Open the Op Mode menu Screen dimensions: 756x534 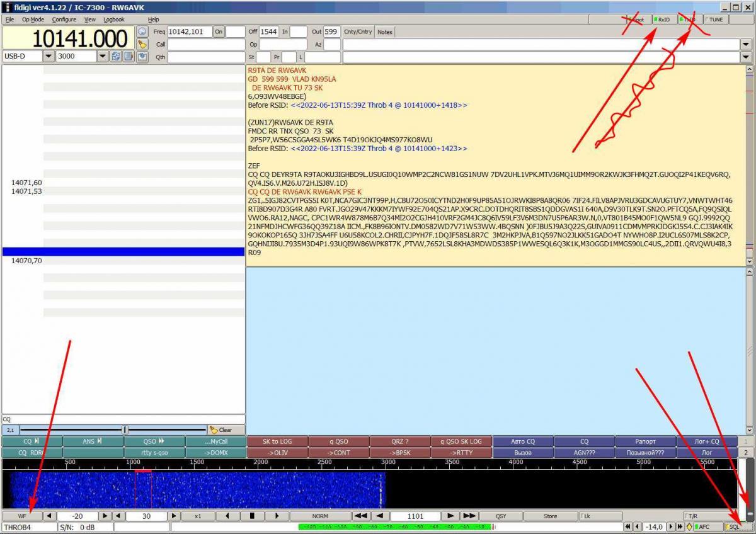[33, 20]
